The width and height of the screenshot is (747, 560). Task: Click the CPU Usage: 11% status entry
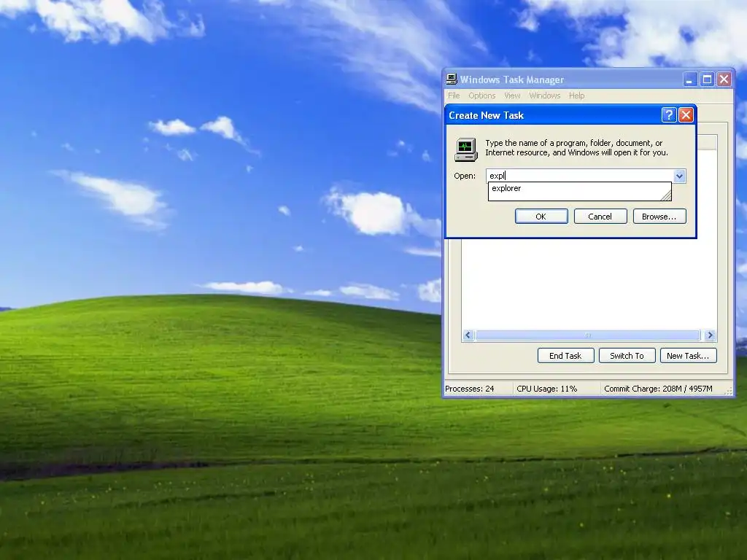coord(547,389)
